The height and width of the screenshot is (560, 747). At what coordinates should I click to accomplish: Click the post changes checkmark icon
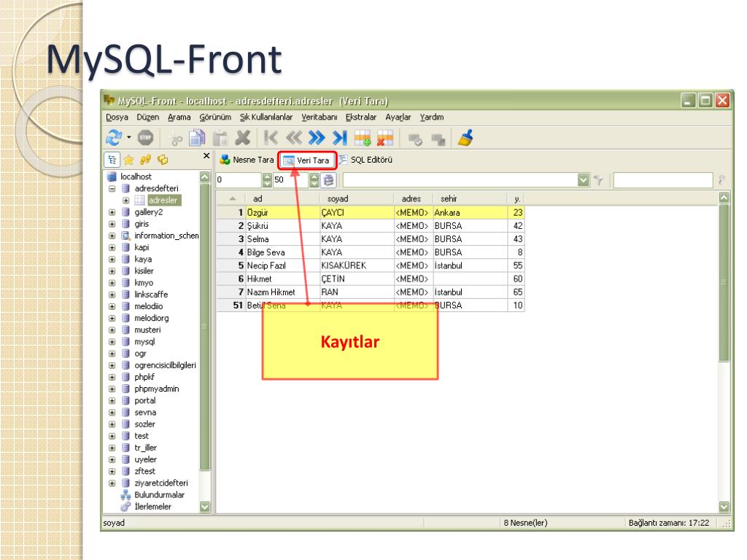415,139
